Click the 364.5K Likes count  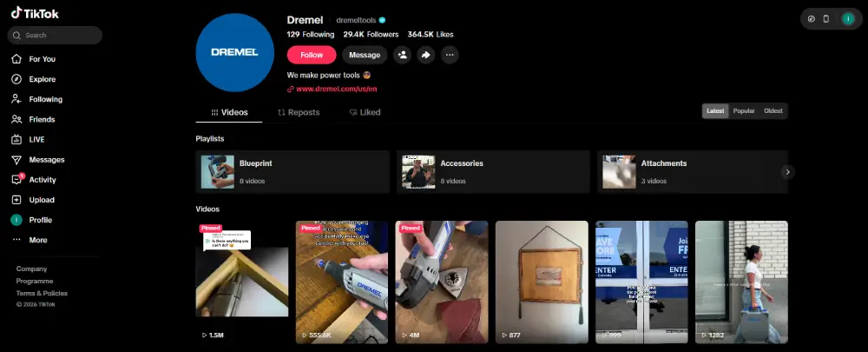[x=431, y=35]
